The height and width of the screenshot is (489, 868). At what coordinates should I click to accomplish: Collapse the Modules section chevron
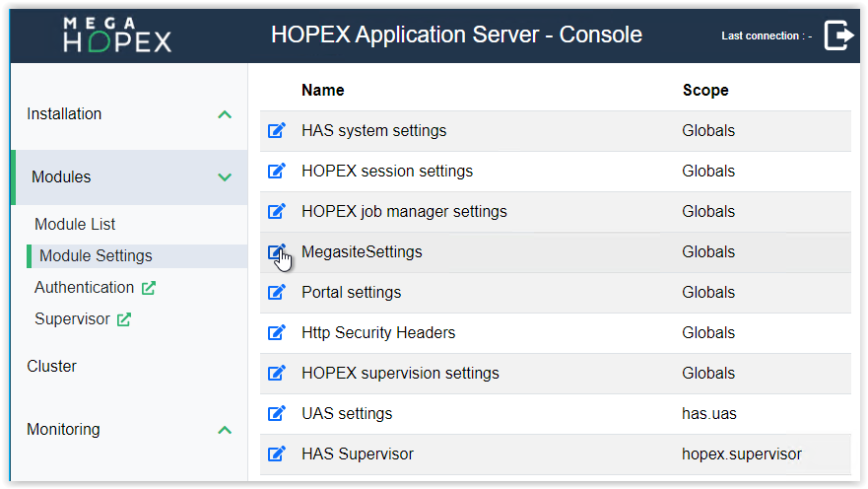click(225, 177)
